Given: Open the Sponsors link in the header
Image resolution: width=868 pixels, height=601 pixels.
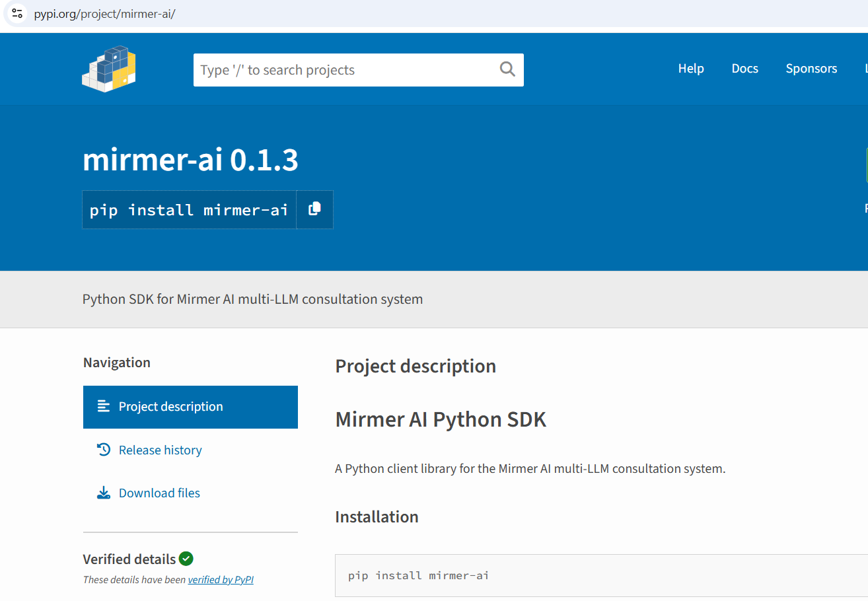Looking at the screenshot, I should coord(811,69).
